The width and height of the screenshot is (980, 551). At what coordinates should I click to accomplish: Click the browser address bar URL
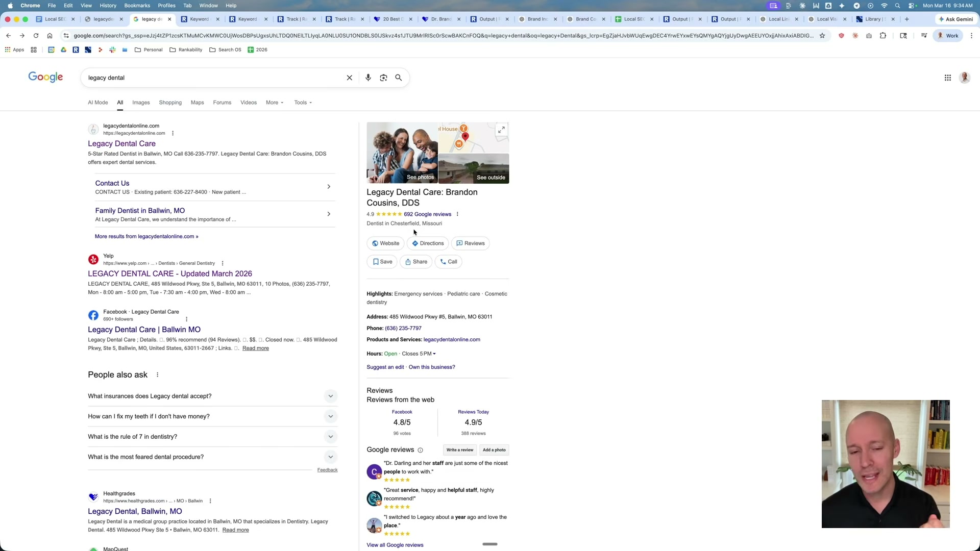coord(443,36)
